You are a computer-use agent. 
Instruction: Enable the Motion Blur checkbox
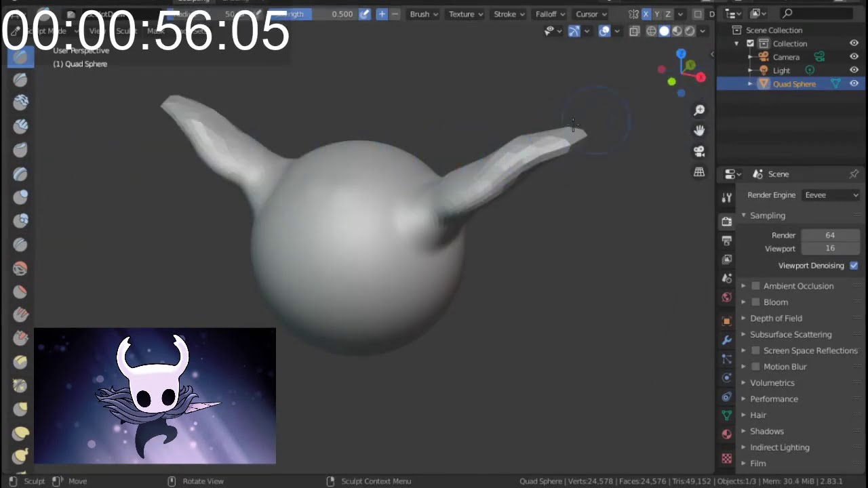click(x=755, y=367)
